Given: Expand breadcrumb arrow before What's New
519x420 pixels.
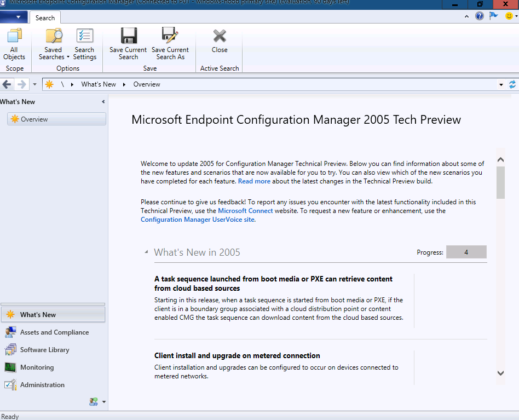Looking at the screenshot, I should [x=72, y=84].
